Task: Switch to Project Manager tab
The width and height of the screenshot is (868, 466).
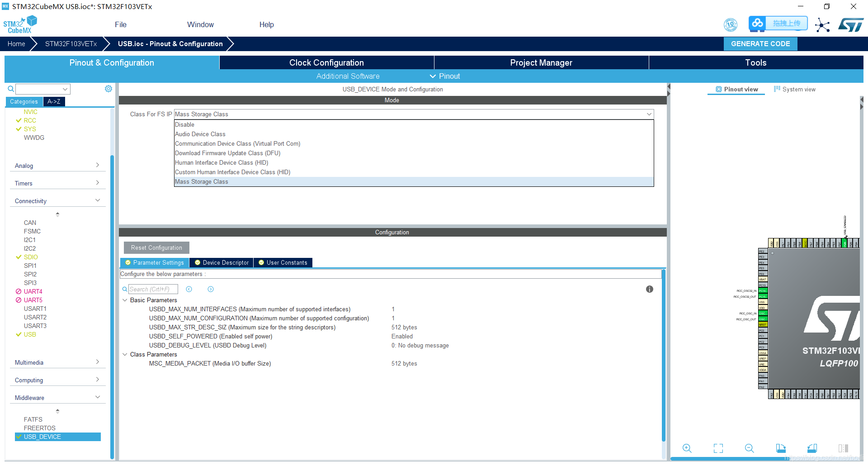Action: point(541,62)
